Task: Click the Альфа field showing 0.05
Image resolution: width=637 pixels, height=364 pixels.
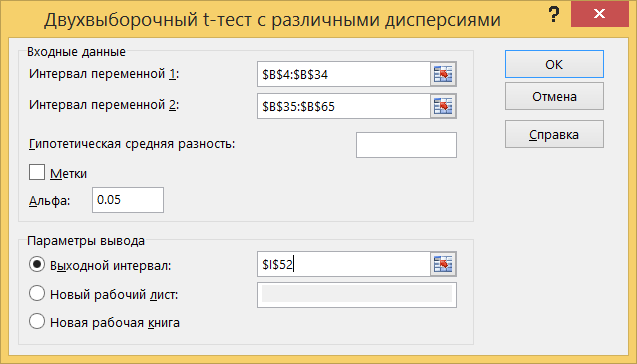Action: point(128,200)
